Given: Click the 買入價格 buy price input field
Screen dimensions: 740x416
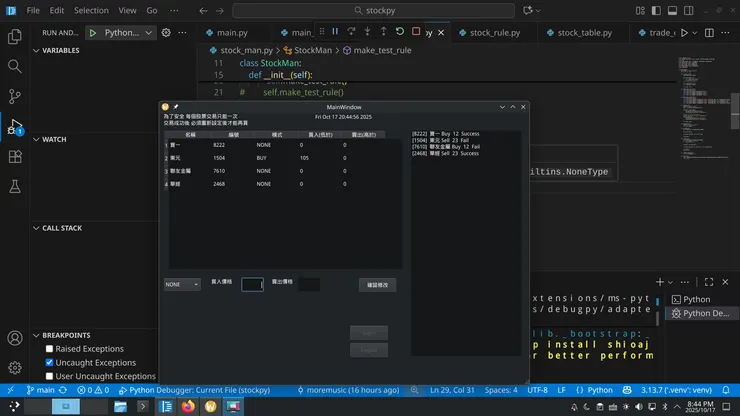Looking at the screenshot, I should [x=252, y=285].
